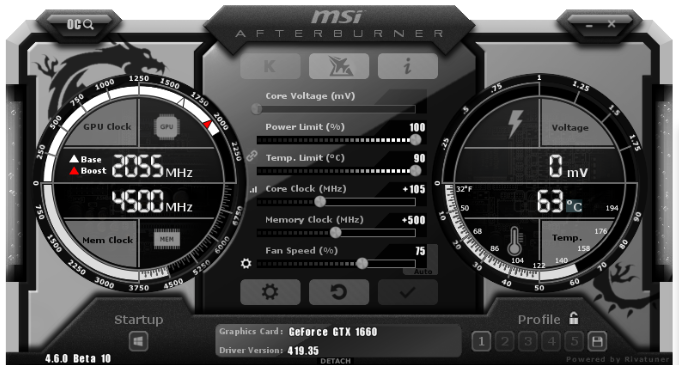679x365 pixels.
Task: Toggle the Profile lock padlock
Action: [x=573, y=318]
